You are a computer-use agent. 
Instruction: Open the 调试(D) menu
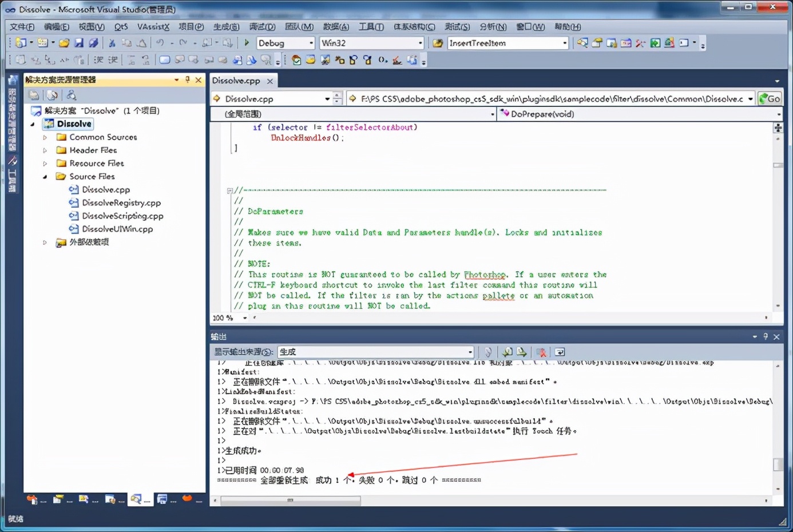point(262,27)
